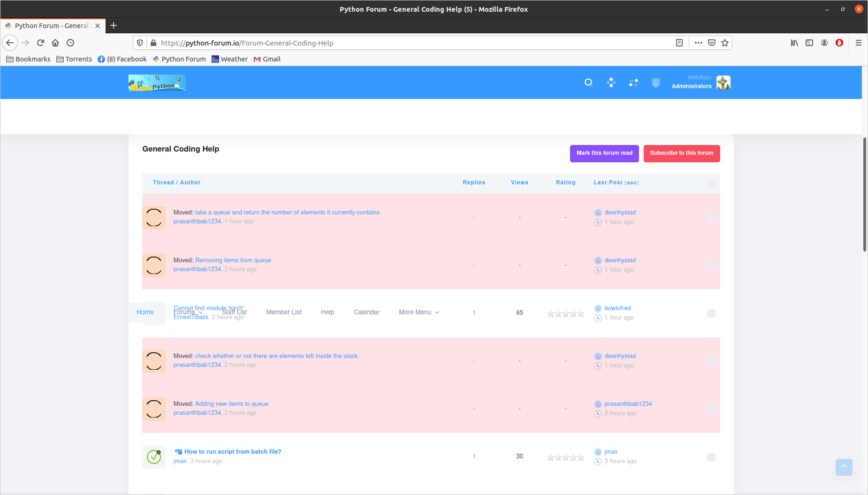Expand the More Menu dropdown

click(419, 312)
